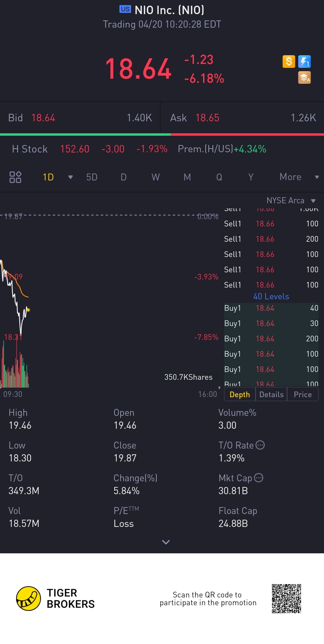
Task: Tap the Sell1 row with 200 shares
Action: tap(271, 239)
